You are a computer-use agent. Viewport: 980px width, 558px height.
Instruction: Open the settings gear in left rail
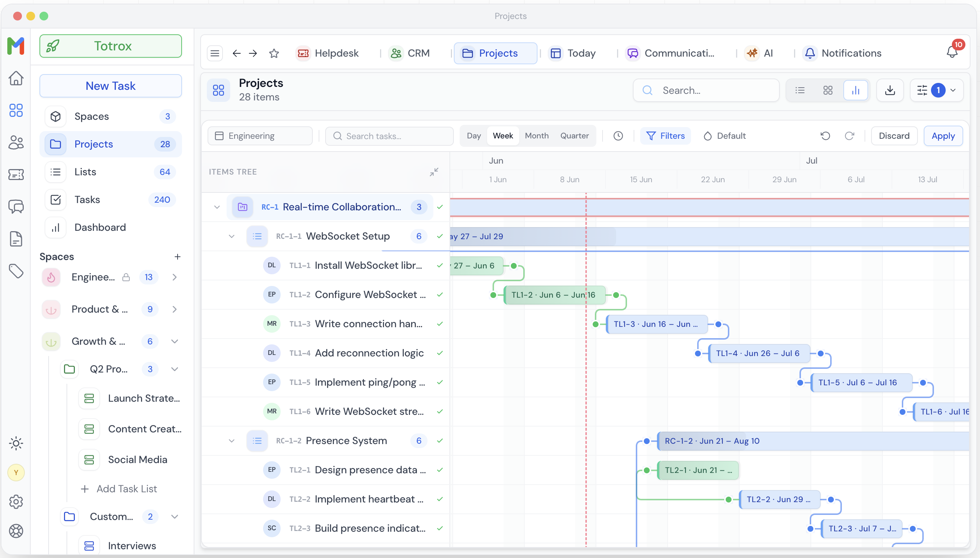(16, 502)
